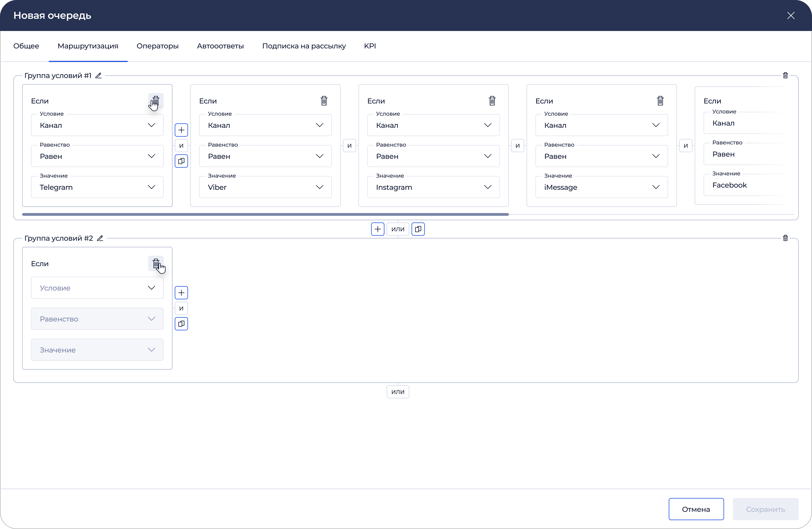Viewport: 812px width, 529px height.
Task: Open Условие dropdown in Instagram card
Action: pos(434,125)
